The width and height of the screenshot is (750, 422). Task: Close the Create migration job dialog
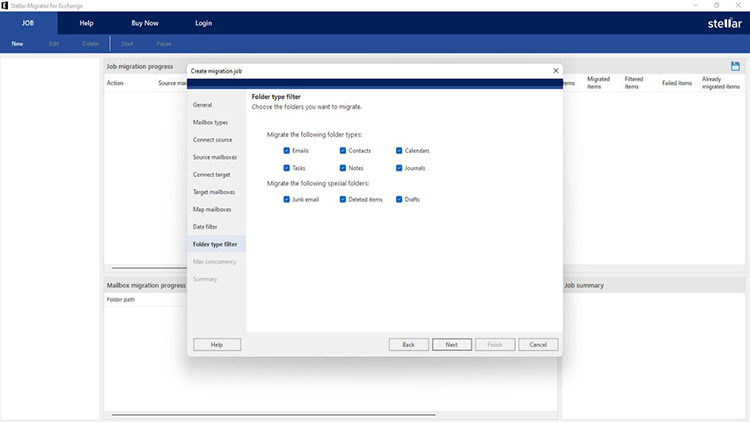point(555,71)
